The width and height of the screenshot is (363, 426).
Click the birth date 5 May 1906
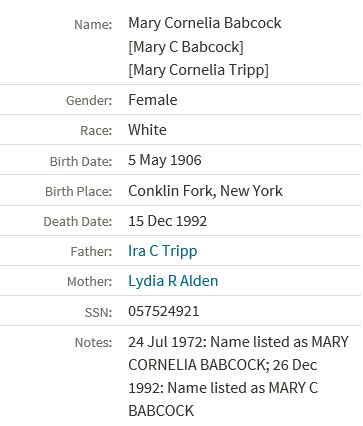tap(165, 160)
